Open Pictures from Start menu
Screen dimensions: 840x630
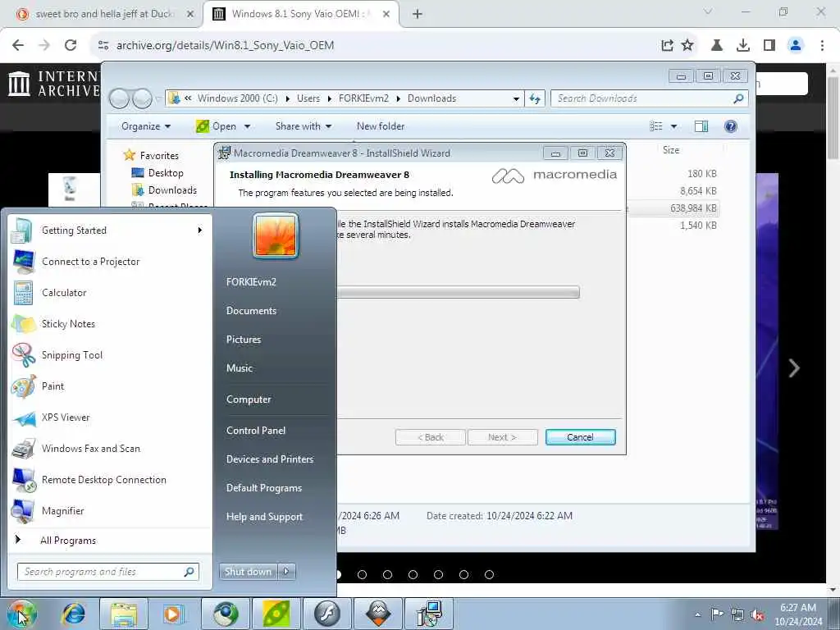tap(244, 340)
